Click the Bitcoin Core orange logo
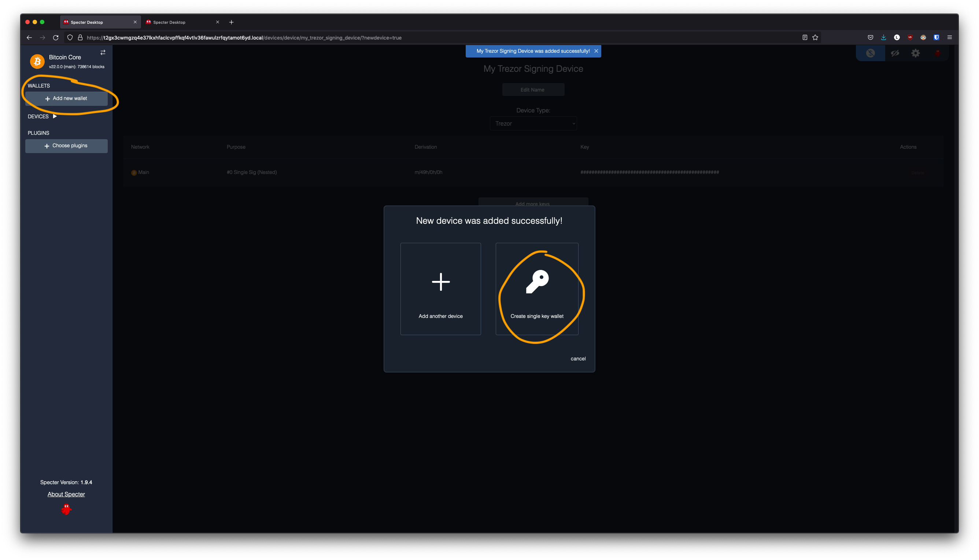979x560 pixels. point(37,61)
